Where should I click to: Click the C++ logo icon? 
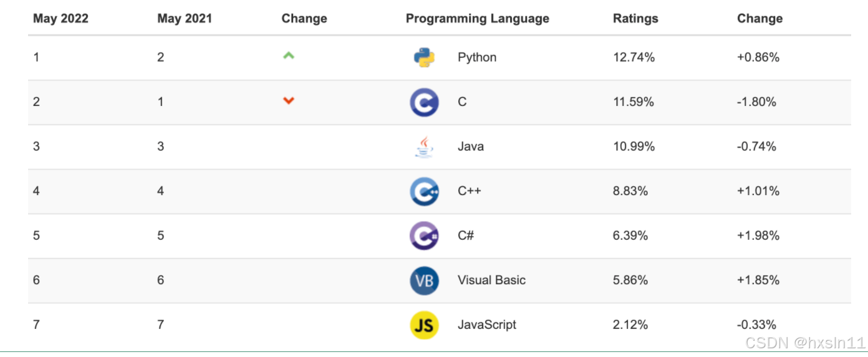click(424, 191)
